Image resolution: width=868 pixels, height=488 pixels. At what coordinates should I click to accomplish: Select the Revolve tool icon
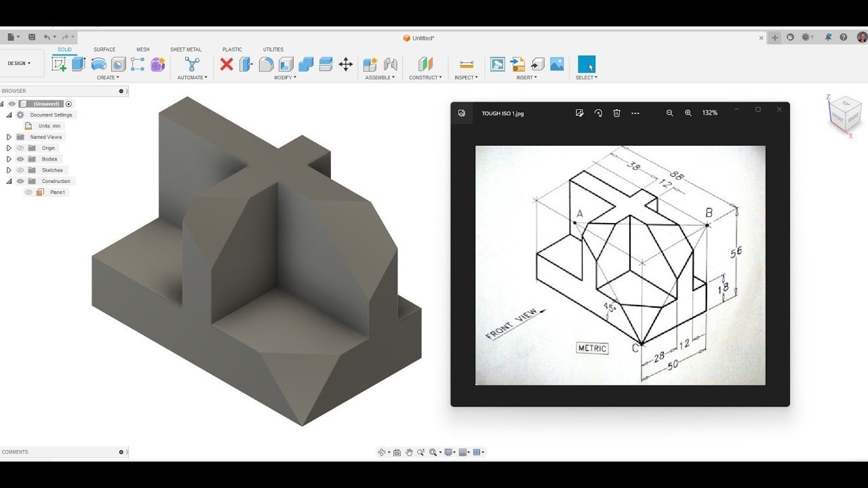[98, 64]
